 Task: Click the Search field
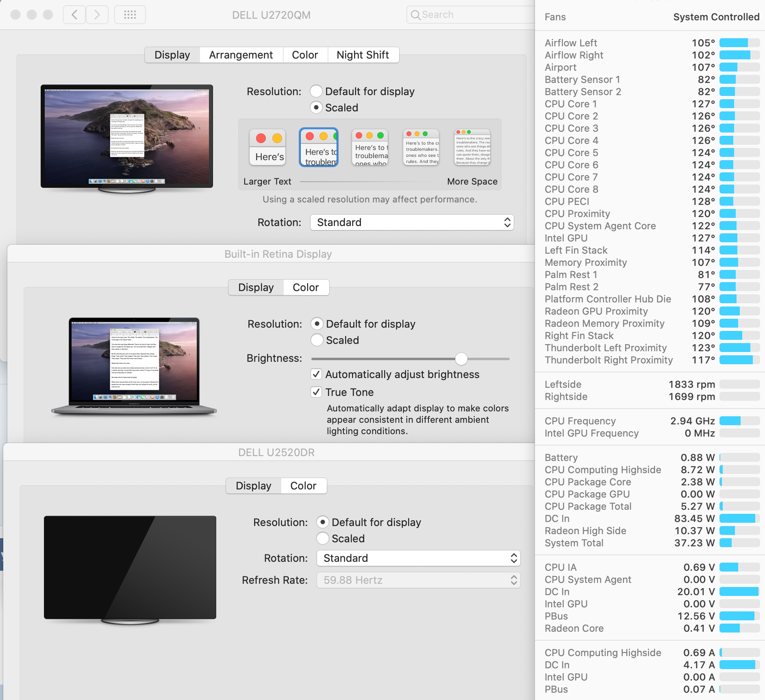471,15
